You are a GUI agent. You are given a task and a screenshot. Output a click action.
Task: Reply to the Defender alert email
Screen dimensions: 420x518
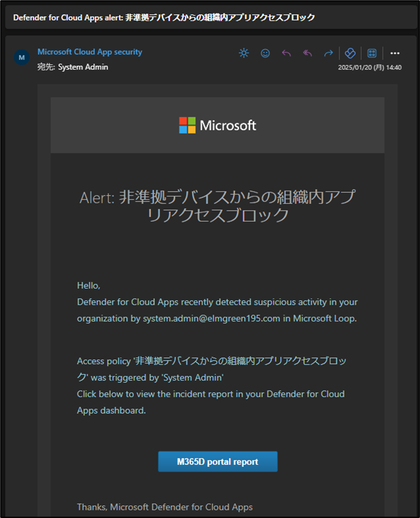[286, 53]
